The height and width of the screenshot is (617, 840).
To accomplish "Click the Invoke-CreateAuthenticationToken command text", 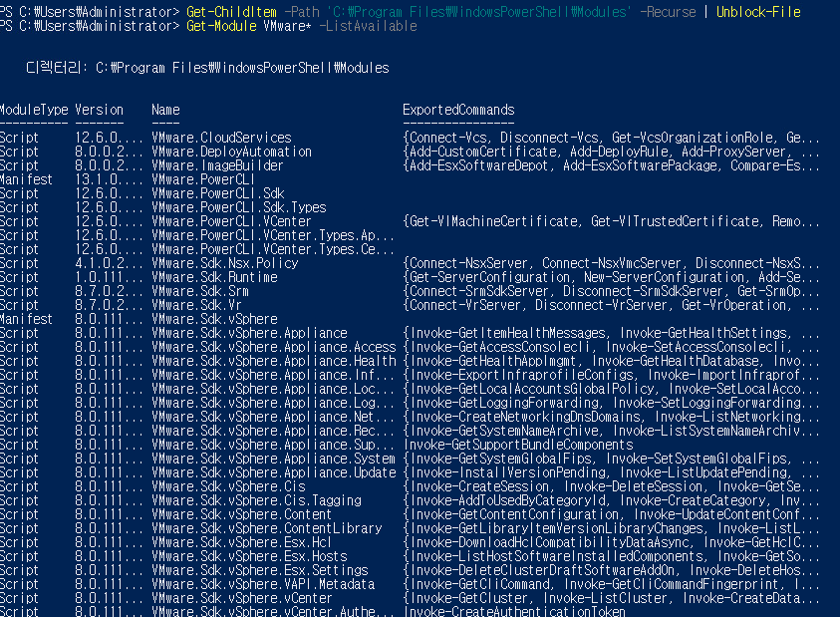I will point(515,611).
